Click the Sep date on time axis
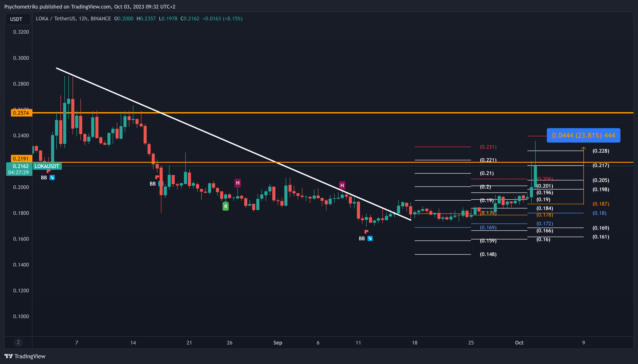This screenshot has height=364, width=638. click(278, 343)
